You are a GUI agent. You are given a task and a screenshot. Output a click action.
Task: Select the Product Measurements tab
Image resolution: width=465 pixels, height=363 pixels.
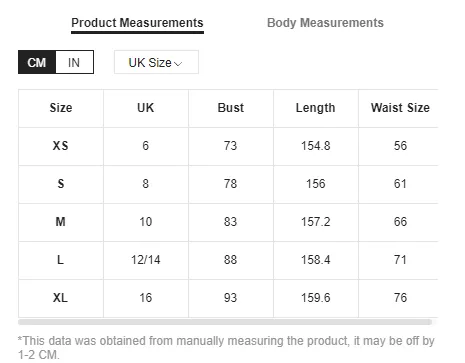pyautogui.click(x=137, y=23)
